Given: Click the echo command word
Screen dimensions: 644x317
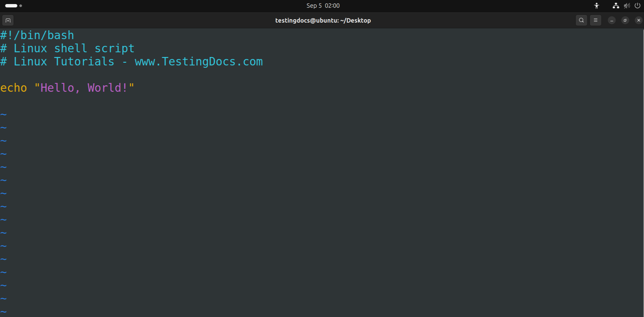Looking at the screenshot, I should coord(13,88).
